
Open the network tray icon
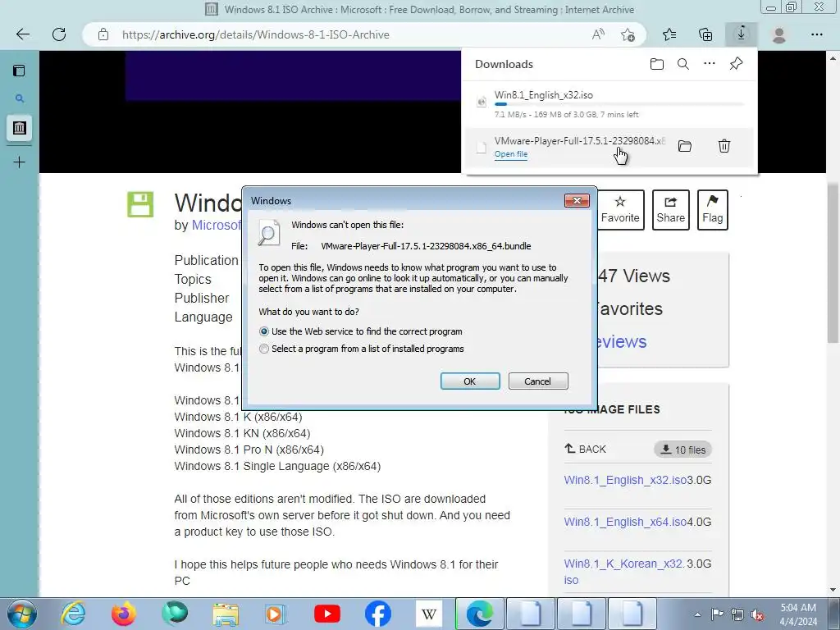(737, 614)
